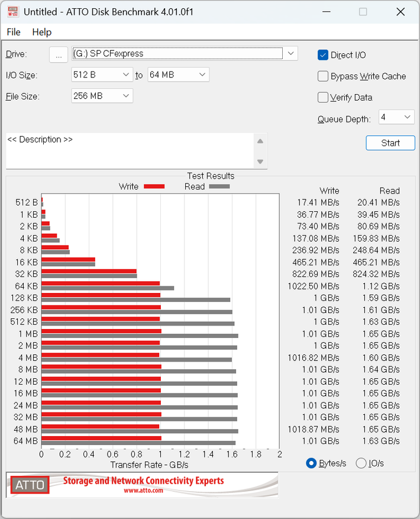
Task: Click the '137.08 MB/s' write value
Action: point(316,238)
